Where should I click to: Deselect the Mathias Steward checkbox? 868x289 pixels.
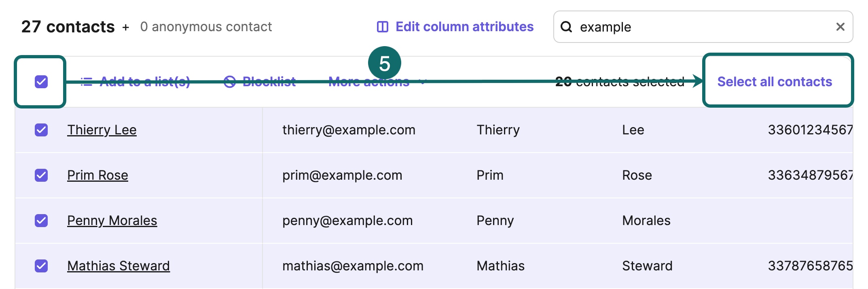[41, 266]
